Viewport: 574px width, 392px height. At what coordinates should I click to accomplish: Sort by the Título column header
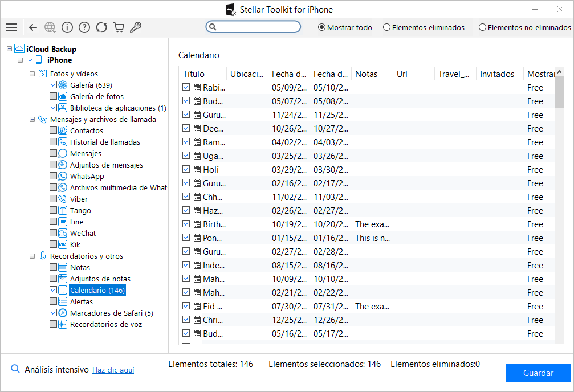pos(194,74)
